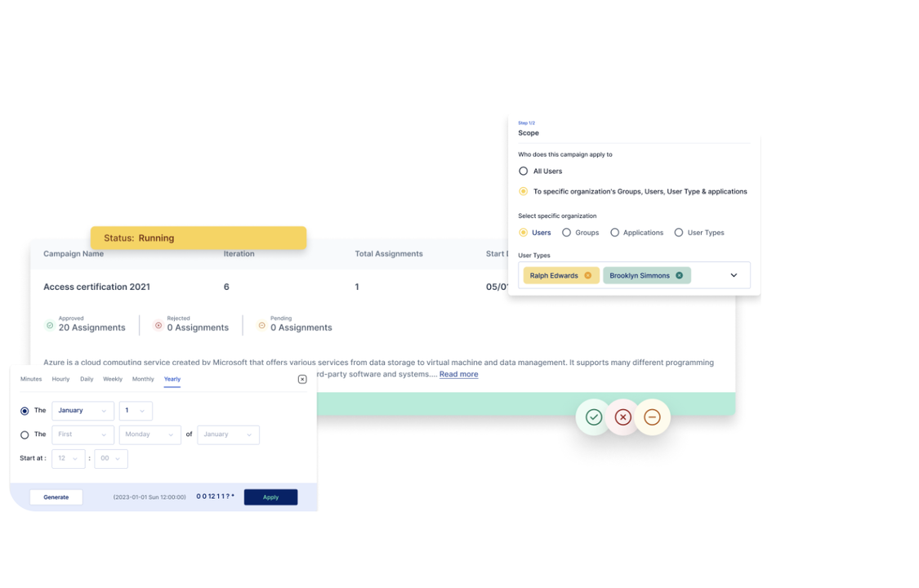Close the schedule panel with X icon

[x=302, y=380]
